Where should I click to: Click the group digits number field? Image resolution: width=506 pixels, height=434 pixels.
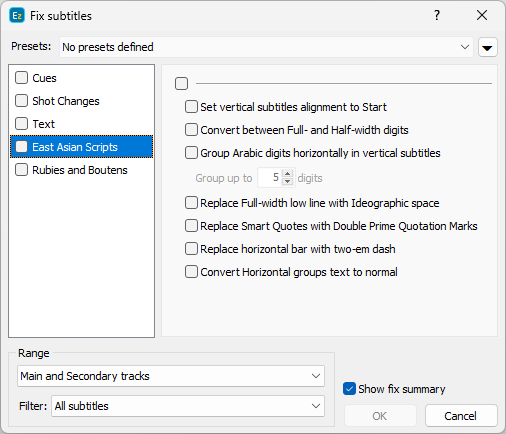[270, 177]
